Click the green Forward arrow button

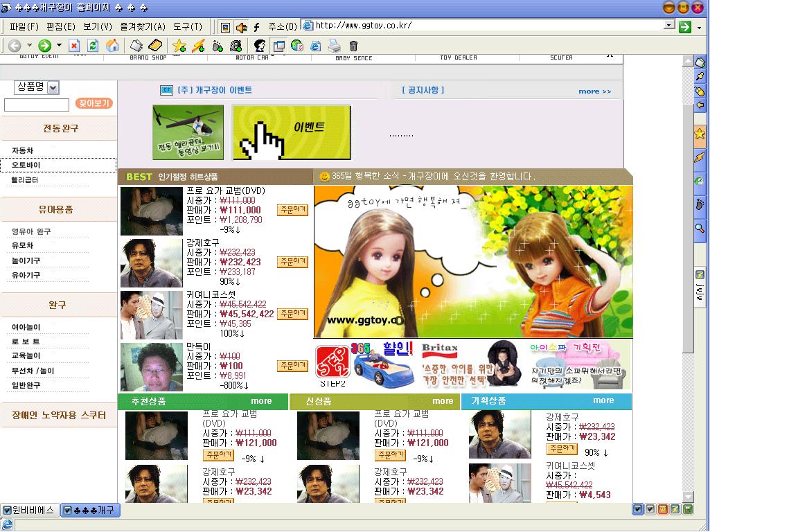(45, 46)
